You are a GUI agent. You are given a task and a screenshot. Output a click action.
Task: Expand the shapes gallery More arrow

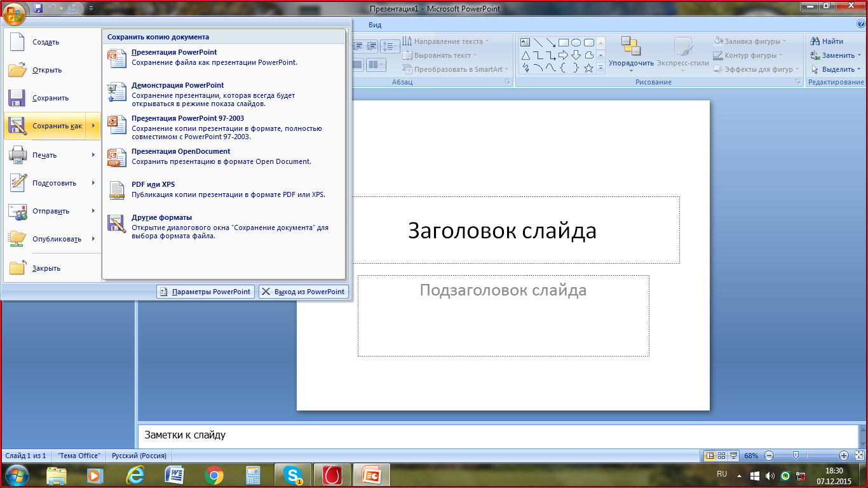pyautogui.click(x=601, y=68)
